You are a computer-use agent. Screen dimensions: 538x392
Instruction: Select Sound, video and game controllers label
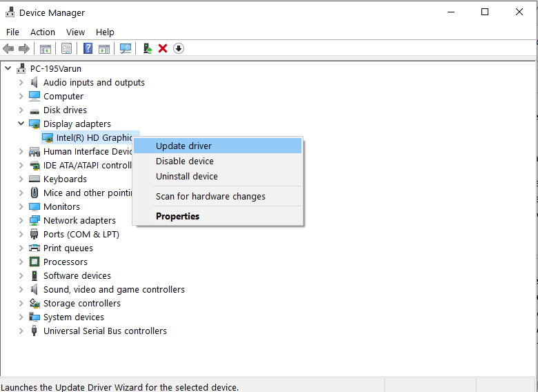(114, 290)
